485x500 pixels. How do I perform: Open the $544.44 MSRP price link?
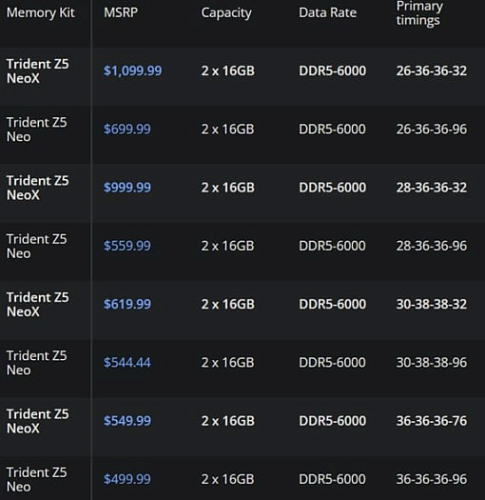click(127, 362)
